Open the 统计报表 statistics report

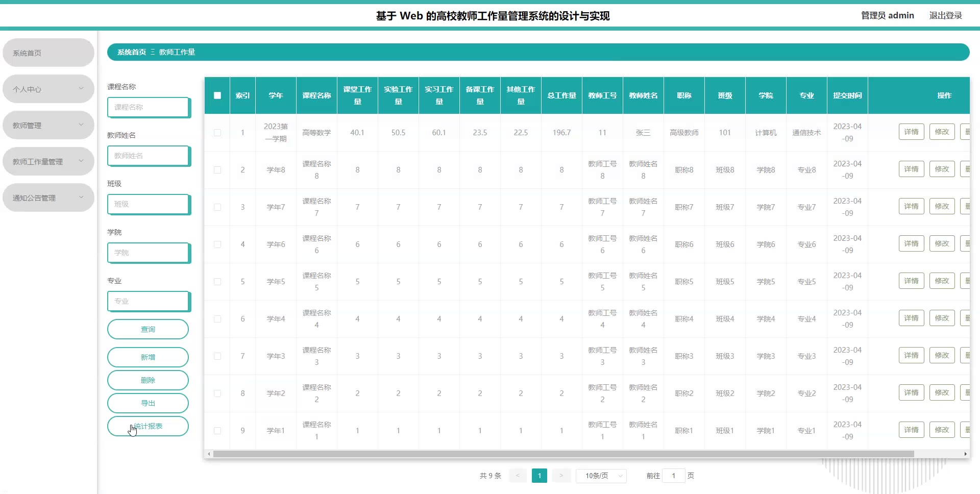pyautogui.click(x=148, y=426)
